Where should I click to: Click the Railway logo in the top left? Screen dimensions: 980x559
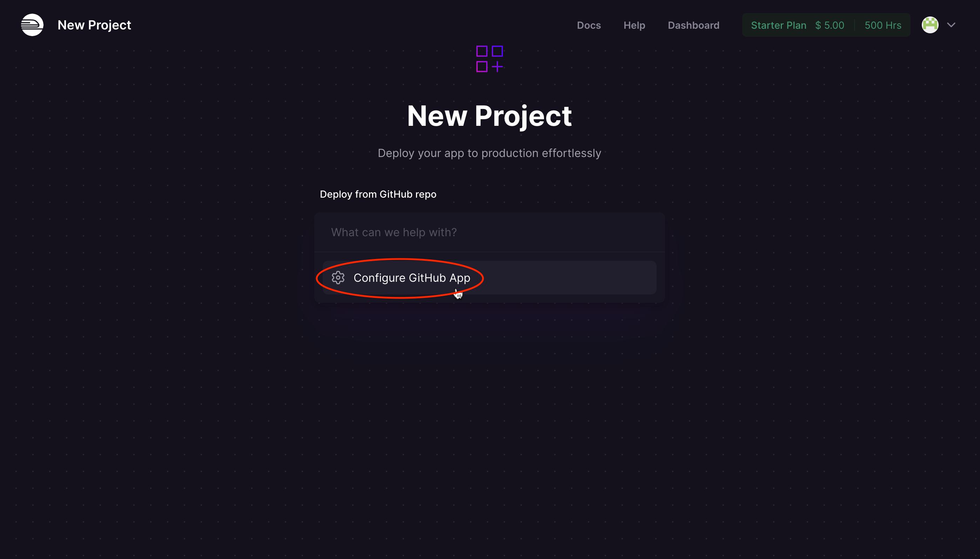pyautogui.click(x=32, y=25)
